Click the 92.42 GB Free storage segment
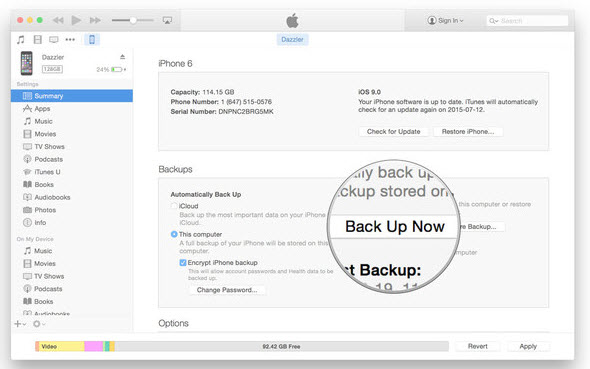The width and height of the screenshot is (590, 369). (x=281, y=346)
